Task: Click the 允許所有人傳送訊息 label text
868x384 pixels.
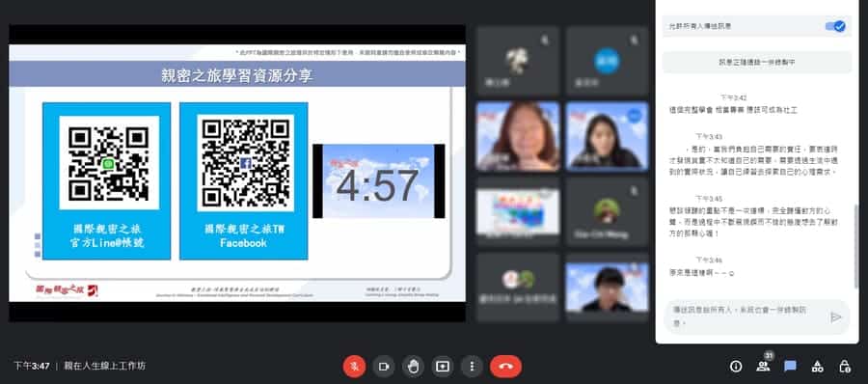Action: 700,26
